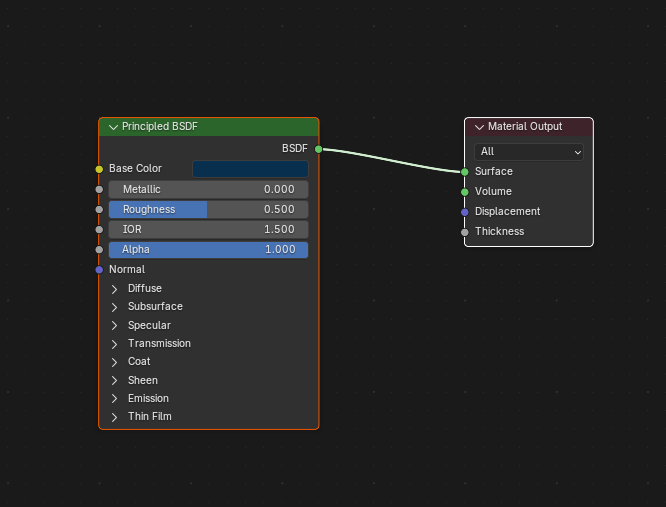Viewport: 666px width, 507px height.
Task: Click the Thickness input socket
Action: (x=465, y=232)
